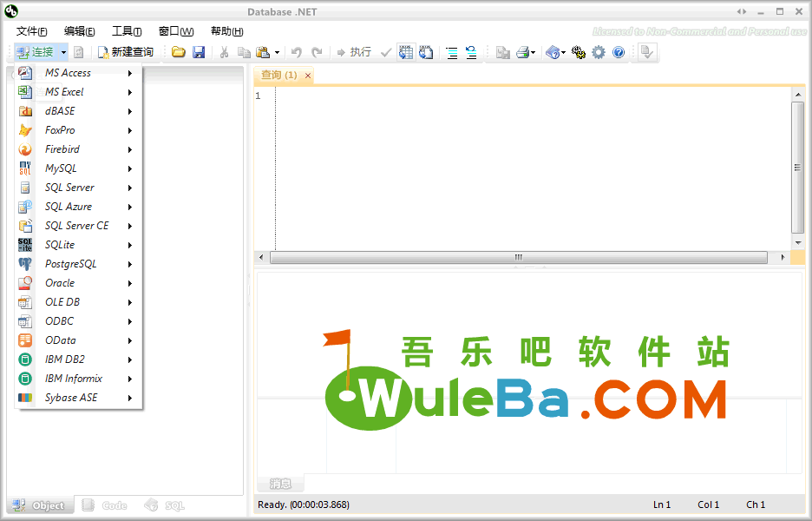The image size is (812, 521).
Task: Open the printer dropdown arrow
Action: (533, 52)
